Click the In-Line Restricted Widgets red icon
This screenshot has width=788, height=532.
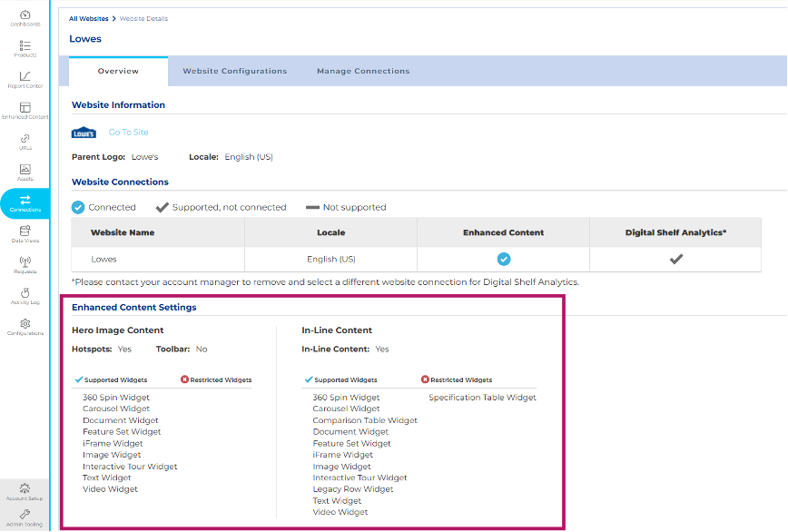[x=425, y=379]
